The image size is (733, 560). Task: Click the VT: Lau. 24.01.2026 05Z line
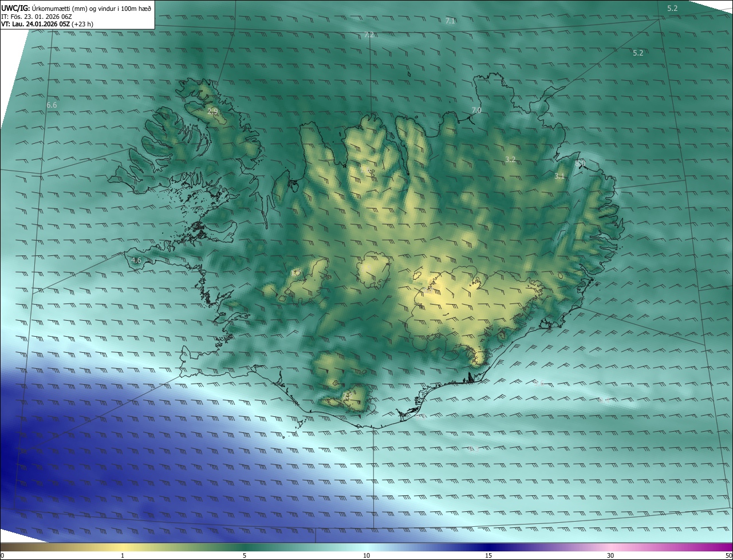click(47, 24)
